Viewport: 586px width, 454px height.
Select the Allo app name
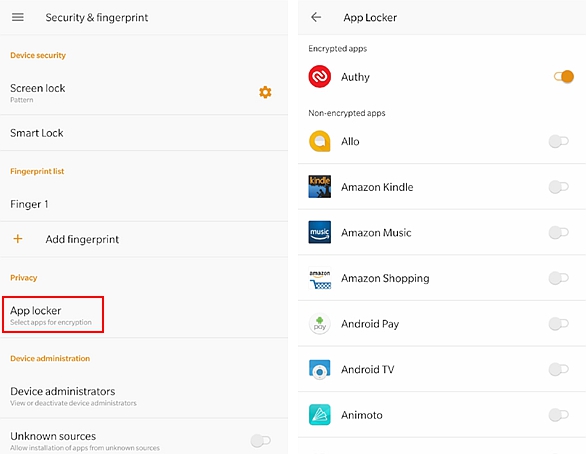pos(350,141)
